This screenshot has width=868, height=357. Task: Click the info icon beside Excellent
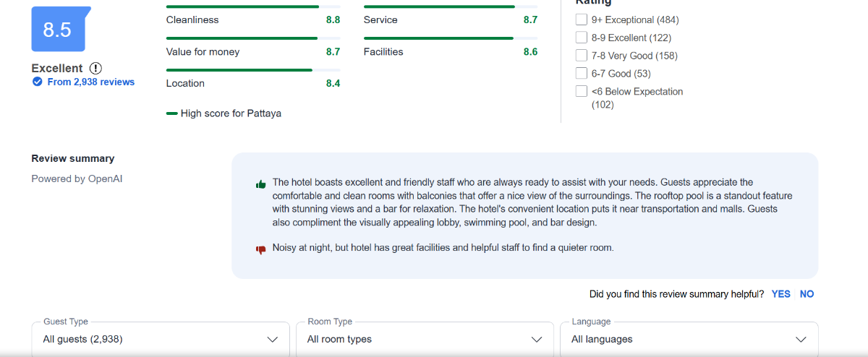[x=95, y=68]
